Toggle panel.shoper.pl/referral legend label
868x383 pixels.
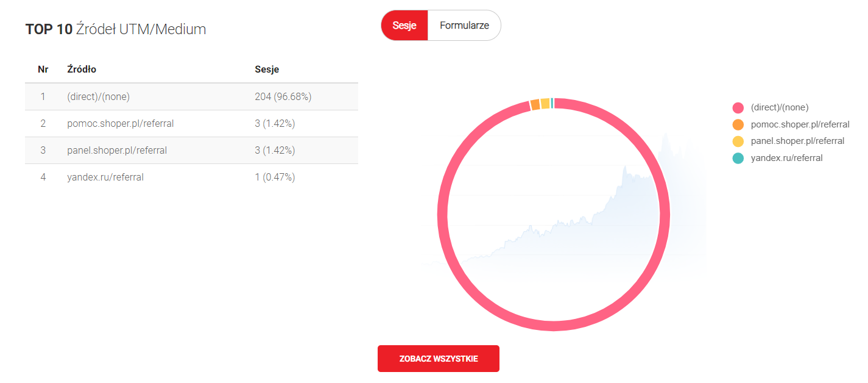pos(797,141)
